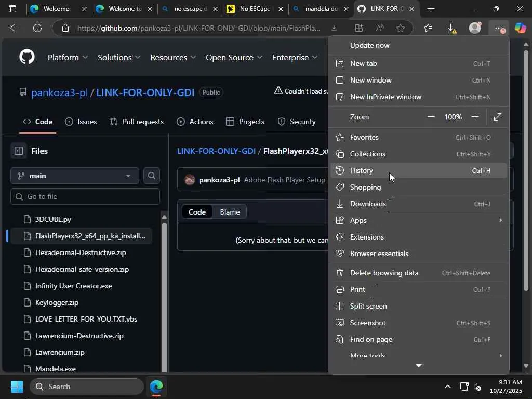Choose New tab menu item

coord(419,63)
